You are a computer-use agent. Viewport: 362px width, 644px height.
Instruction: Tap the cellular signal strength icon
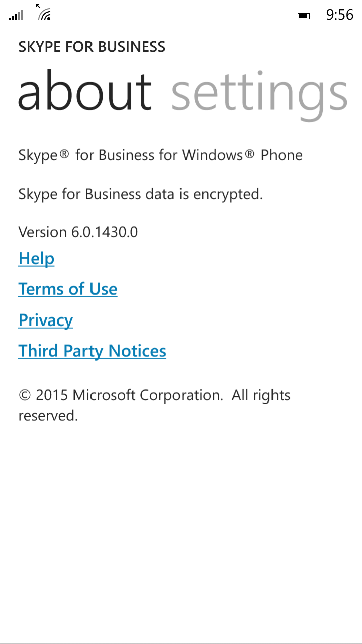16,15
